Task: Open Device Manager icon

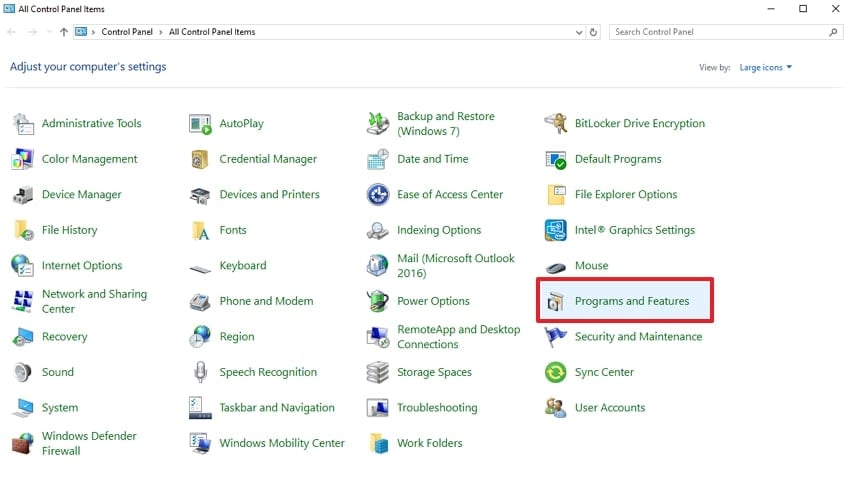Action: pos(23,195)
